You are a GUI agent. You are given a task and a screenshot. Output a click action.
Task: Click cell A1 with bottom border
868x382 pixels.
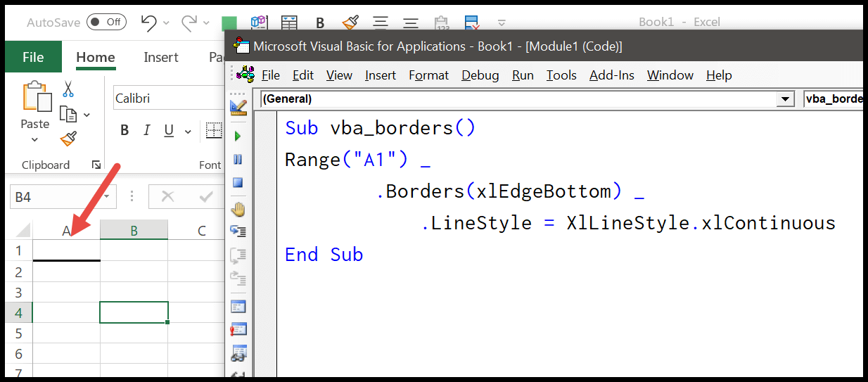[66, 250]
